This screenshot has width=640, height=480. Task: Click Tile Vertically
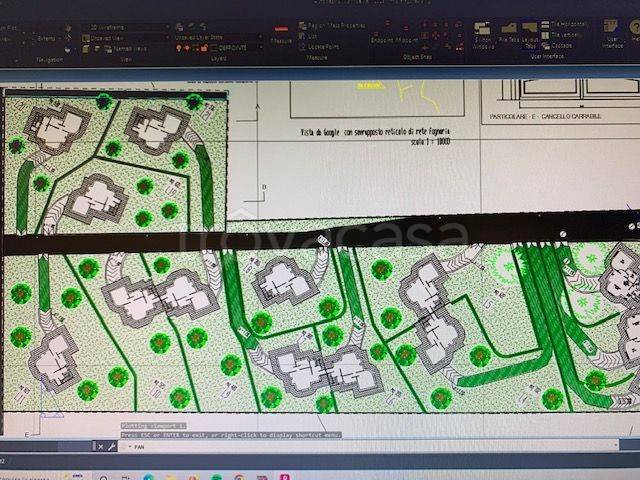coord(561,35)
